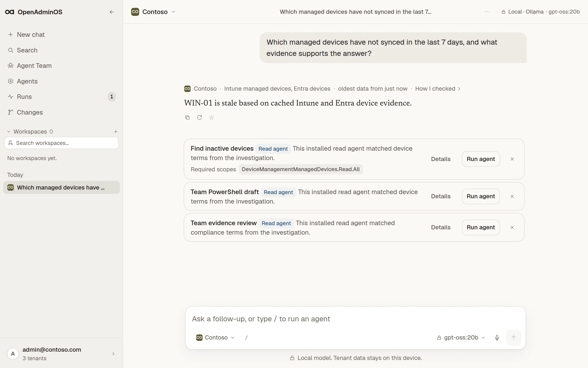The width and height of the screenshot is (588, 368).
Task: Expand 'How I checked' details
Action: pos(438,89)
